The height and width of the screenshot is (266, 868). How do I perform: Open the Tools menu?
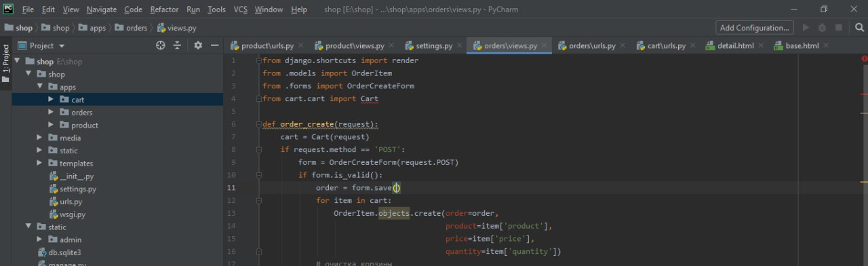[x=217, y=9]
